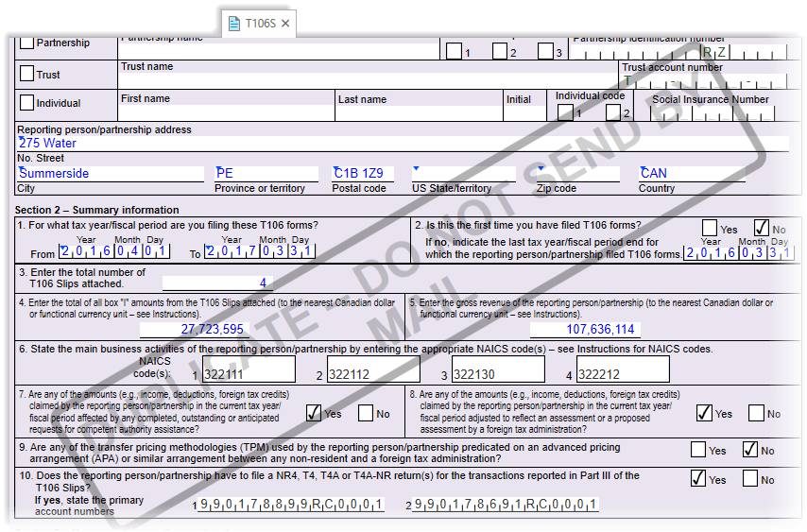Click the 'Section 2 – Summary information' heading

tap(96, 210)
